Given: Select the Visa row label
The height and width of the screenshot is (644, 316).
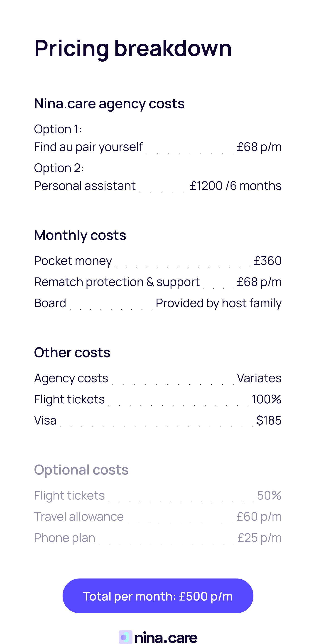Looking at the screenshot, I should click(x=45, y=420).
